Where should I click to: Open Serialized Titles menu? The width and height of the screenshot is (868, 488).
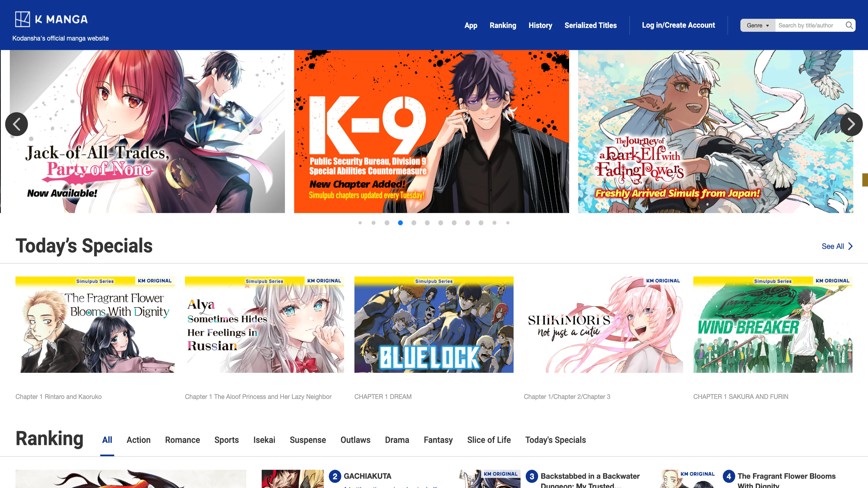click(590, 25)
